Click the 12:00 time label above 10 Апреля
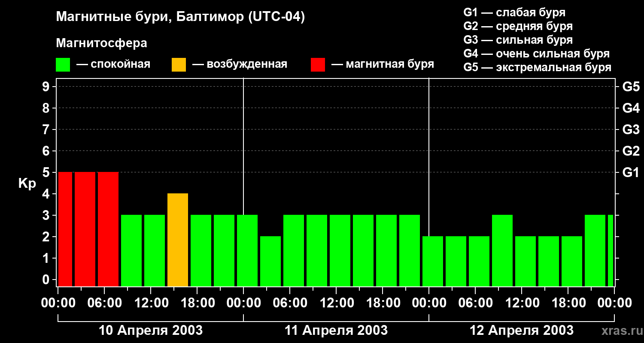The image size is (644, 343). pos(151,303)
